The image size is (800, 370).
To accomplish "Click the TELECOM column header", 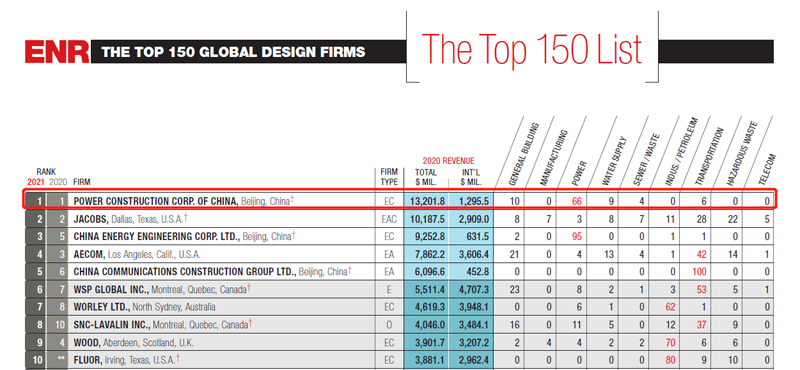I will 767,169.
